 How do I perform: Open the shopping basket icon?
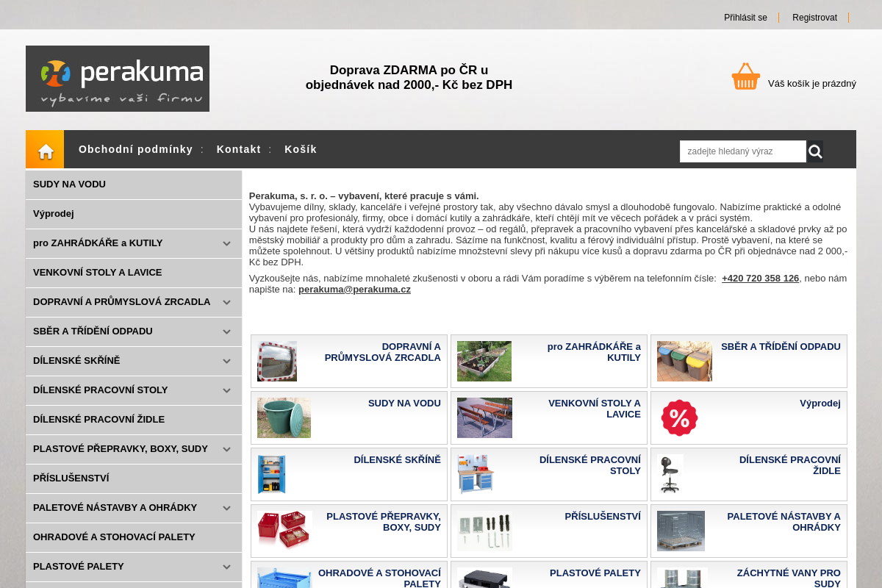tap(745, 76)
